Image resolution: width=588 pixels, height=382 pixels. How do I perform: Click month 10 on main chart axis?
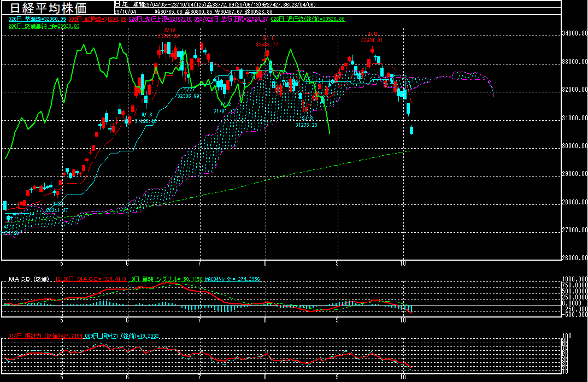(x=403, y=263)
